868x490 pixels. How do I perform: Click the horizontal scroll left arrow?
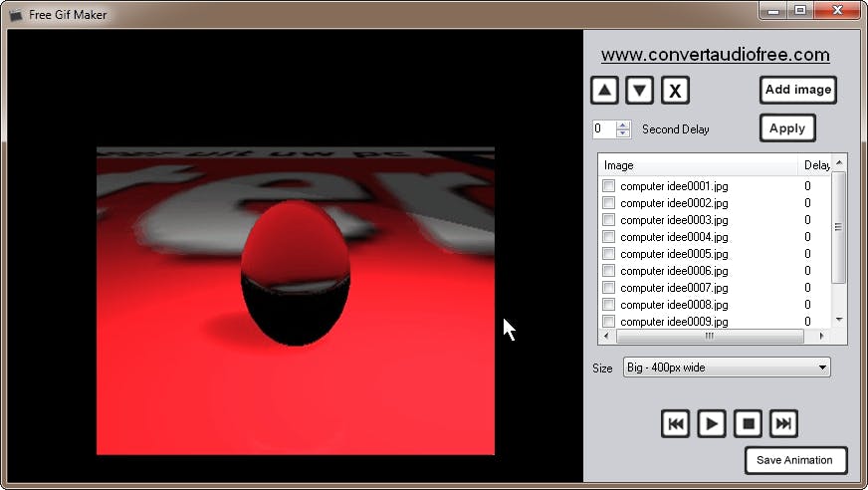click(606, 336)
